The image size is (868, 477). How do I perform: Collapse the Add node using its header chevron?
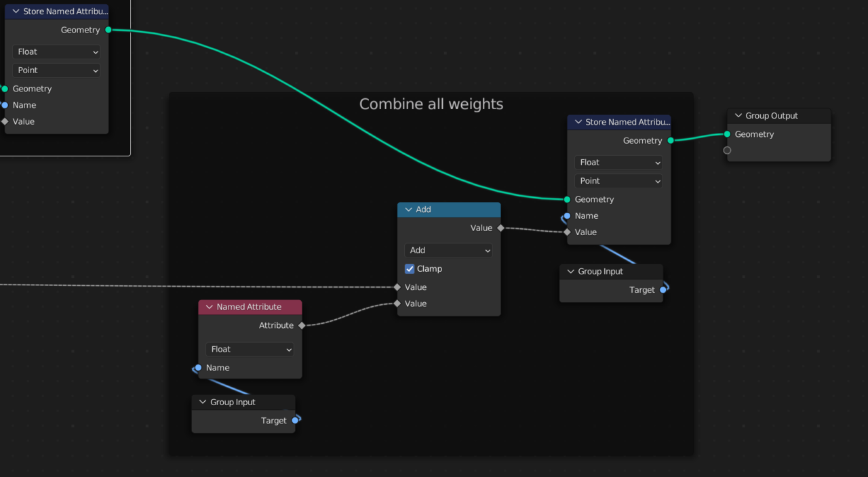pyautogui.click(x=408, y=209)
